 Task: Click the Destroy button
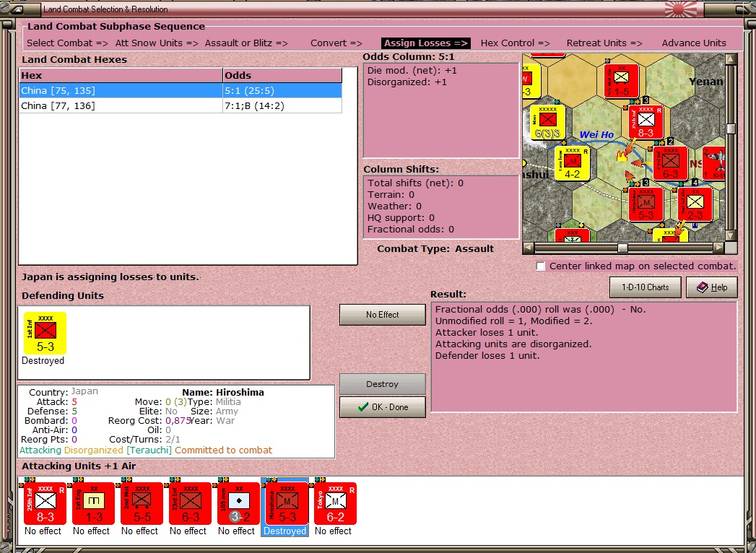point(383,384)
